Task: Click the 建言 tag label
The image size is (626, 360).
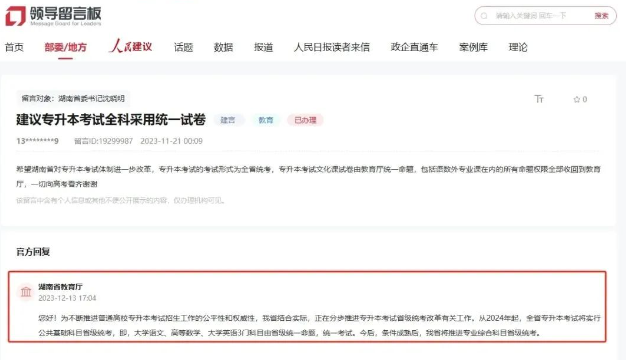Action: pos(228,120)
